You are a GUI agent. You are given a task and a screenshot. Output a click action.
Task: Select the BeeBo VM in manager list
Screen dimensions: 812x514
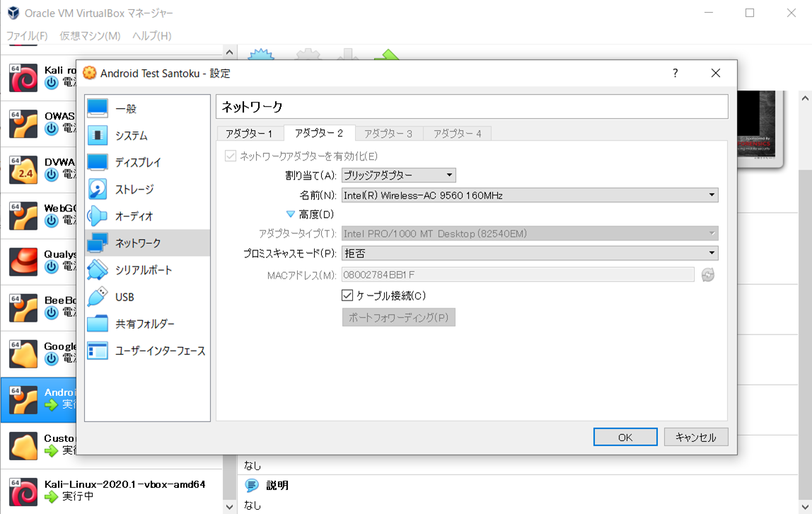point(39,308)
